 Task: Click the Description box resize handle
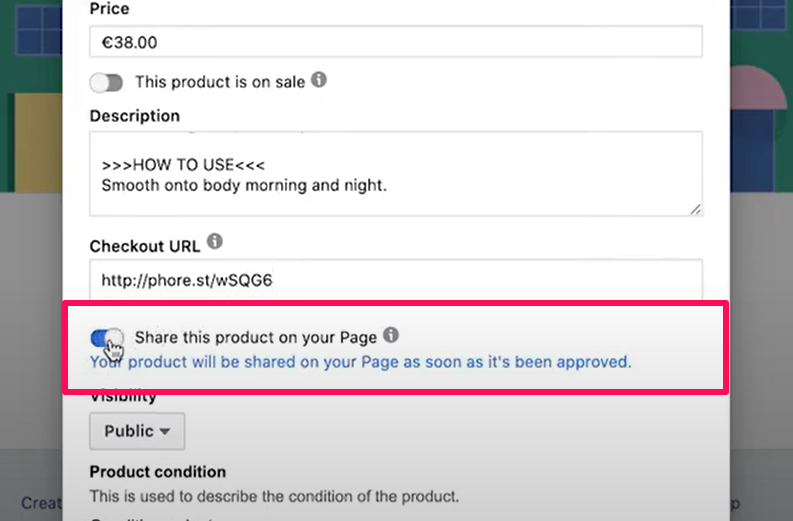695,209
